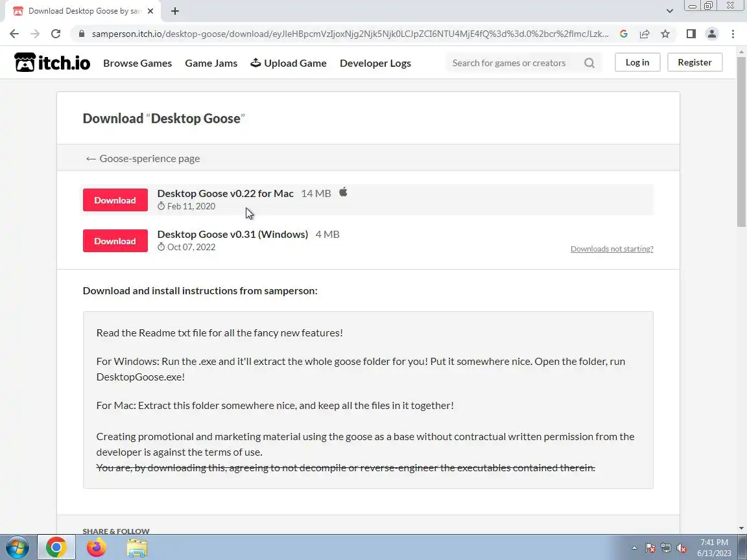Open Game Jams menu

click(x=211, y=63)
